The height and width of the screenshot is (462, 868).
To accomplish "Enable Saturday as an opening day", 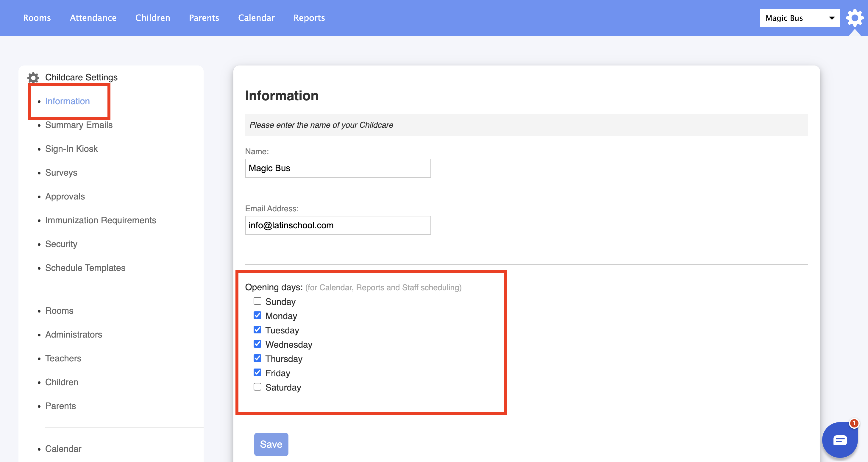I will (257, 387).
